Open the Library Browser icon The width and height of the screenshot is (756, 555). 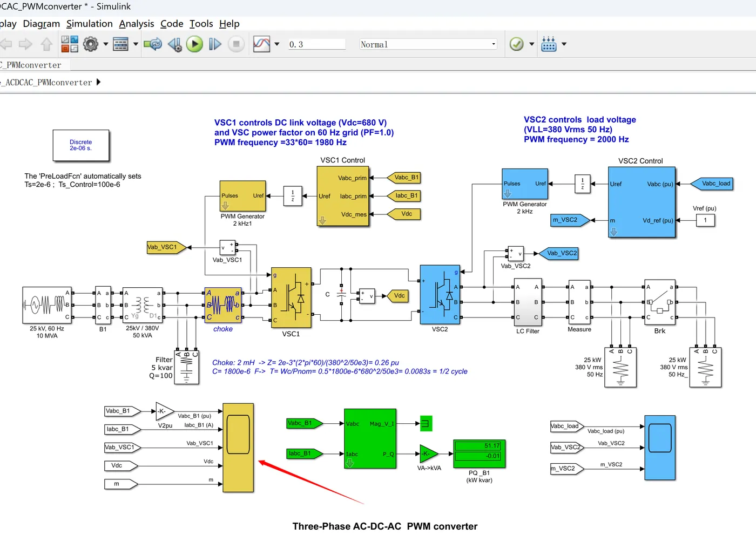70,44
